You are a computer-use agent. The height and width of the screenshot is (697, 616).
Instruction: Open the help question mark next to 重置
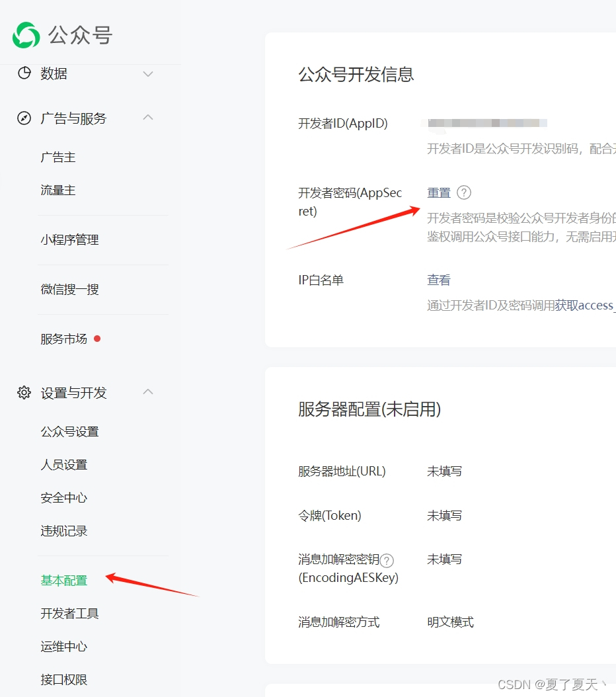(465, 192)
